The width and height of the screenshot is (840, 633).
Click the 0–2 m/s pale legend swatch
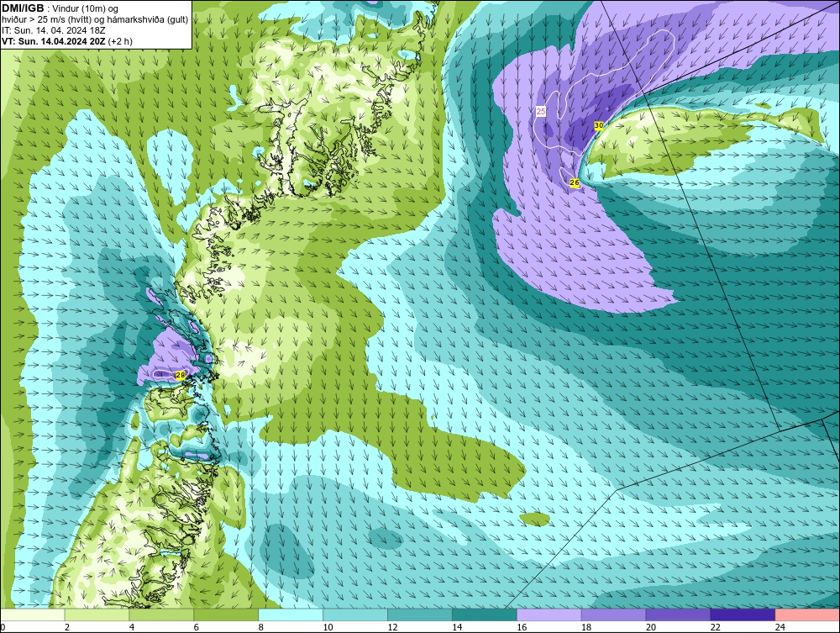tap(33, 615)
